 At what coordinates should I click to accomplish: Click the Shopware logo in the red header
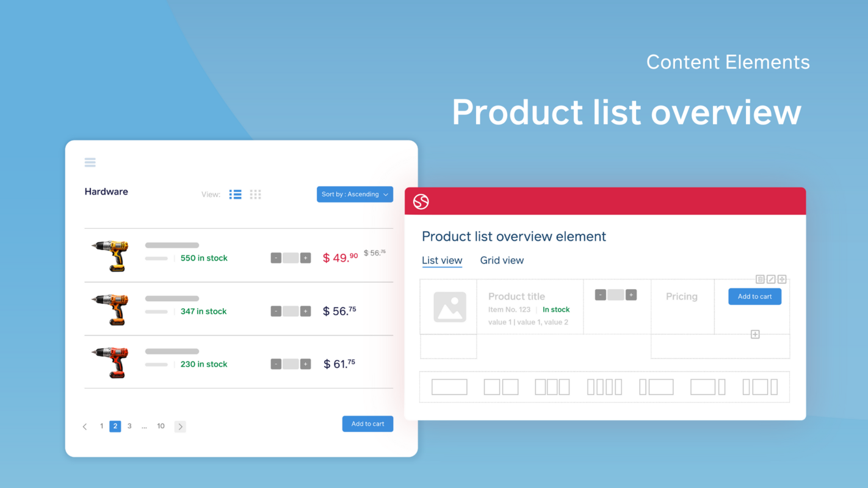pyautogui.click(x=421, y=201)
